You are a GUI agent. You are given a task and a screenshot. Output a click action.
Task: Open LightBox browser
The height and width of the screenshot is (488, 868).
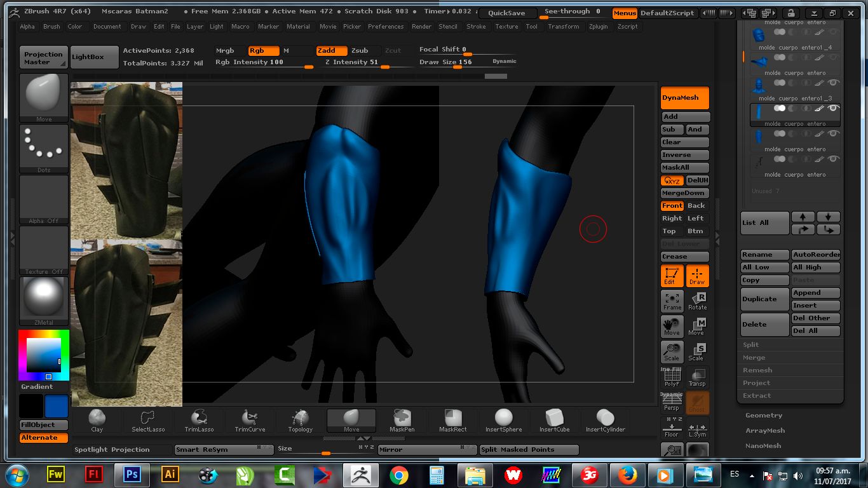[x=94, y=57]
